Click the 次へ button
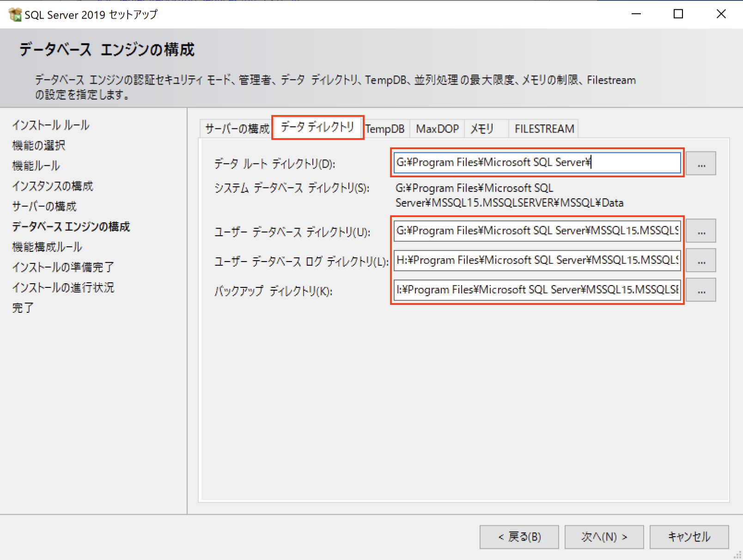The height and width of the screenshot is (560, 743). point(604,536)
